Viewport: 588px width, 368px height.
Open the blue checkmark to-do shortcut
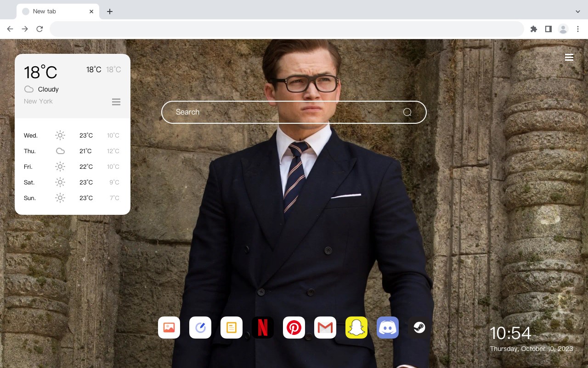200,328
